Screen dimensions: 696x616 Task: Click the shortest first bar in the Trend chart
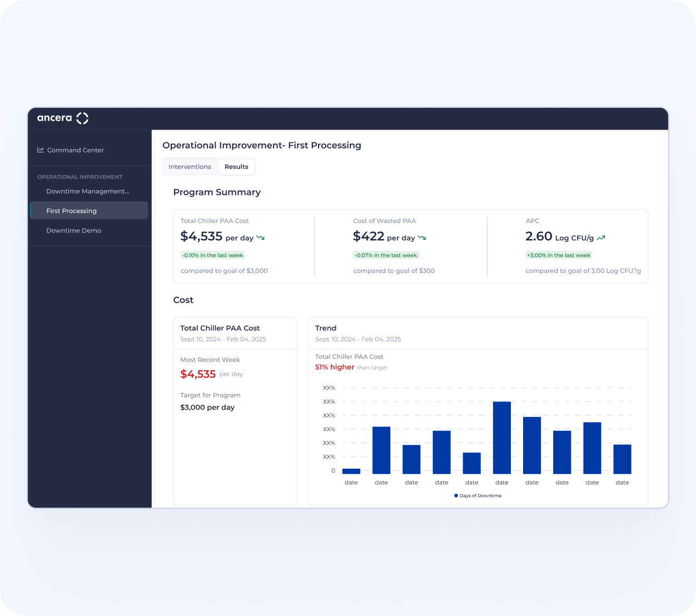[351, 471]
